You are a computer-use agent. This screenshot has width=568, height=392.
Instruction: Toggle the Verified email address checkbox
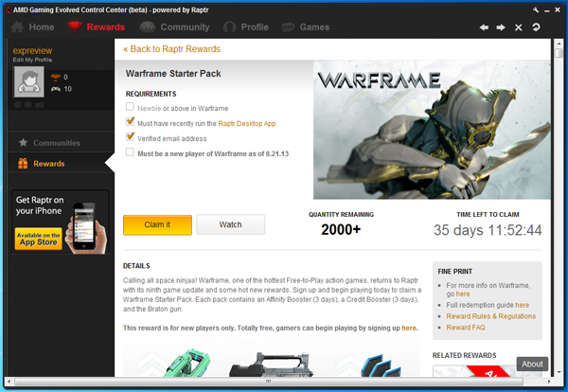click(130, 136)
